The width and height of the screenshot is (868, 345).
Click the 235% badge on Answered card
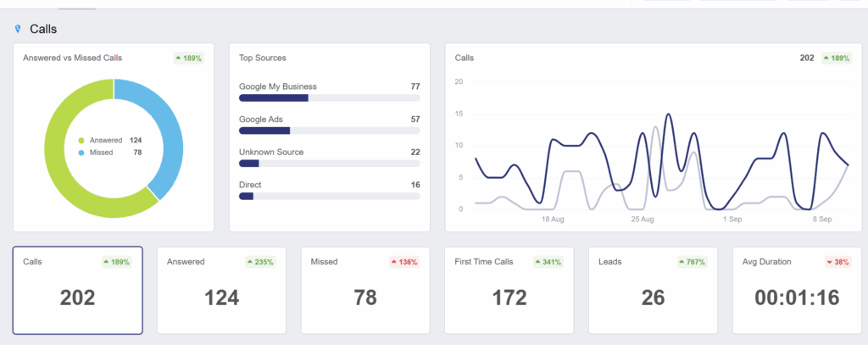[x=260, y=262]
